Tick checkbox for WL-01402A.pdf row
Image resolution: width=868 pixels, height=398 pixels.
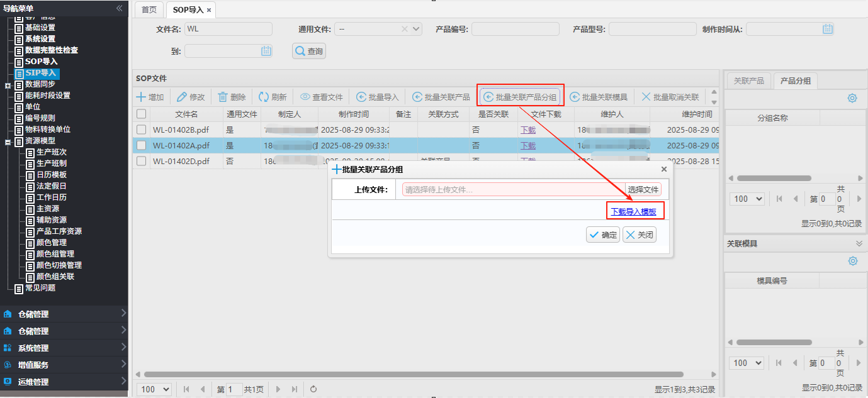coord(142,145)
